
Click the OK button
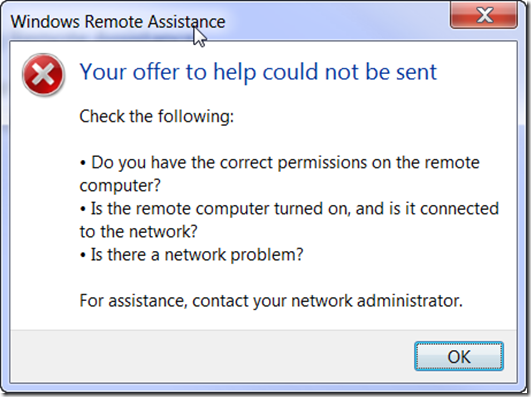pos(459,356)
